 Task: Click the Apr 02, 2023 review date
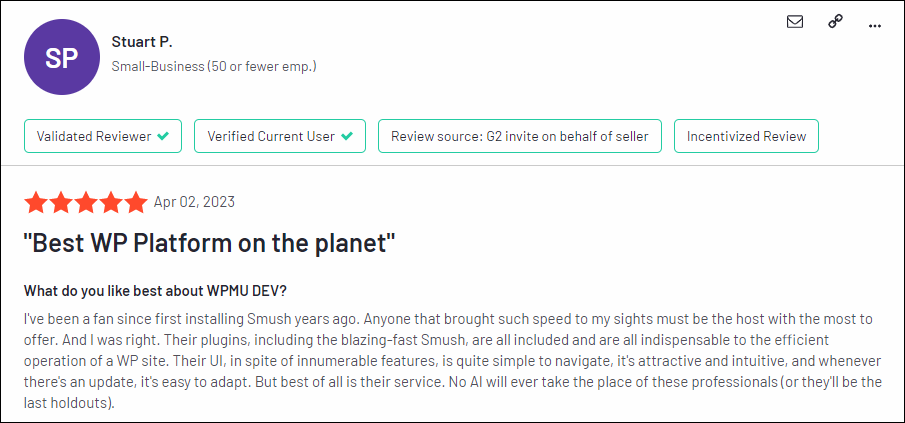coord(195,202)
